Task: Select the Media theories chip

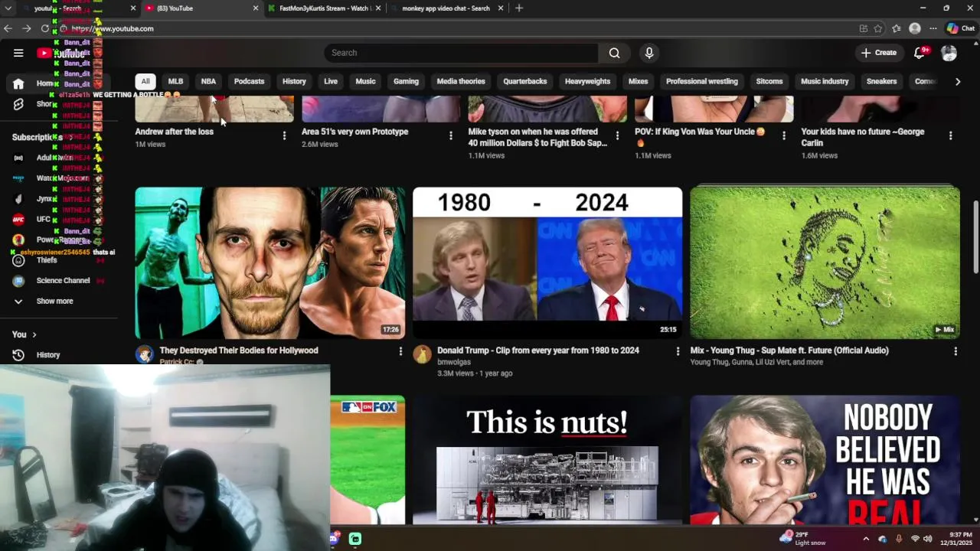Action: tap(461, 81)
